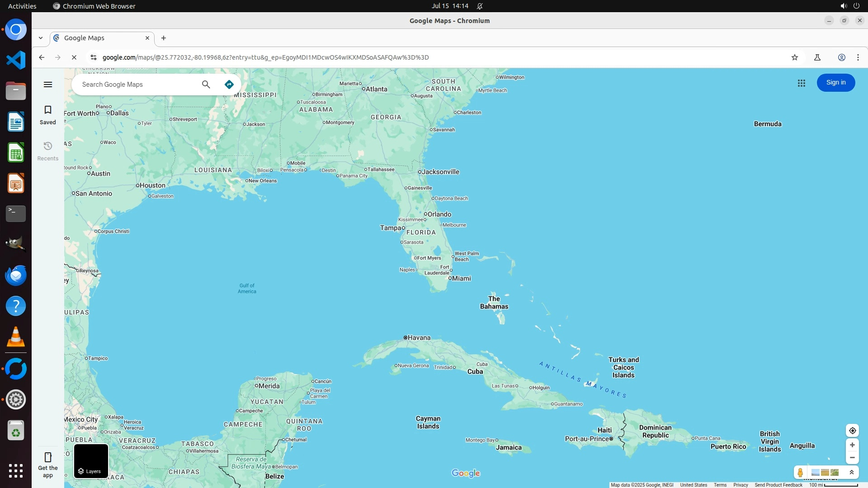The image size is (868, 488).
Task: Open Chromium's three-dot menu
Action: 858,57
